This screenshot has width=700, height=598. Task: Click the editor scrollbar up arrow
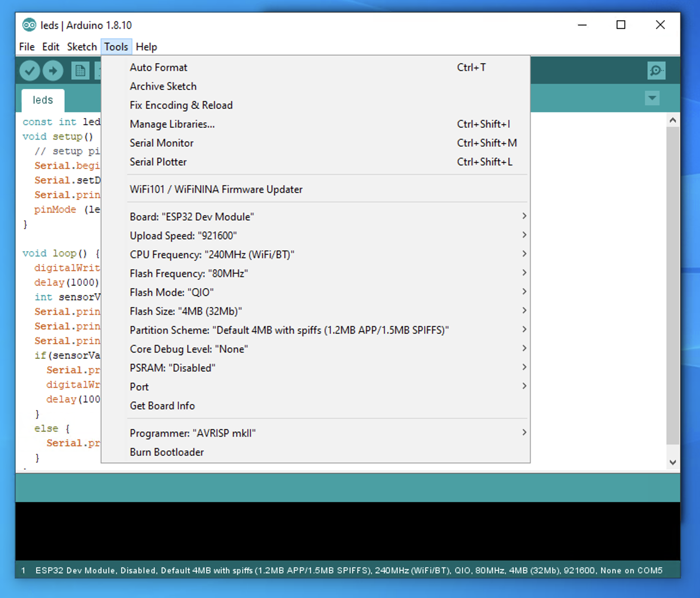[x=673, y=120]
